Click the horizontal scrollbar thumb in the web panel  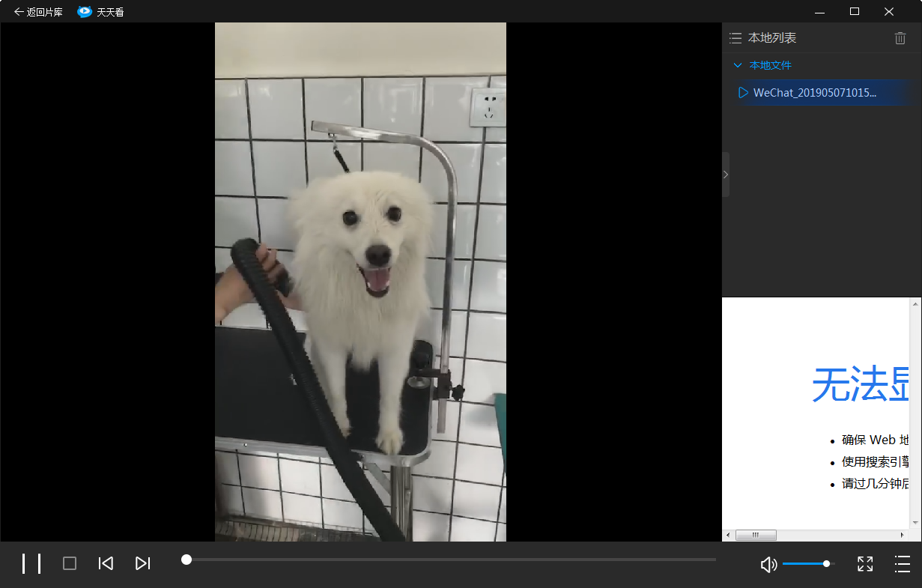(756, 535)
